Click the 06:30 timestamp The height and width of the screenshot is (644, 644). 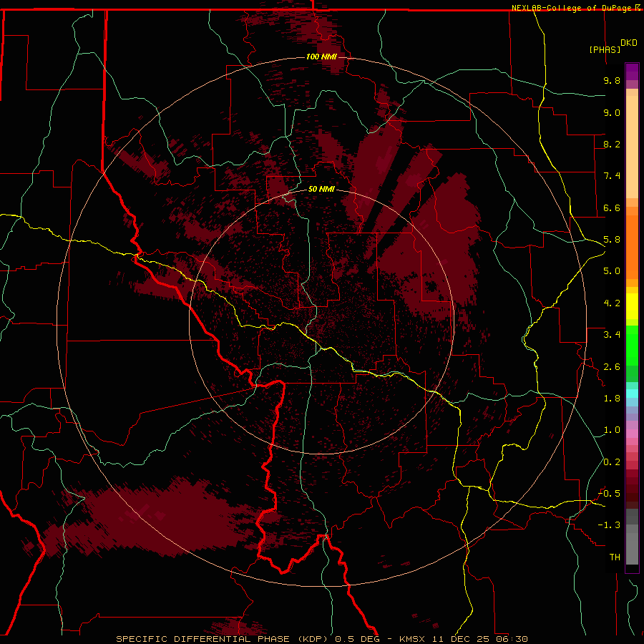(x=512, y=639)
